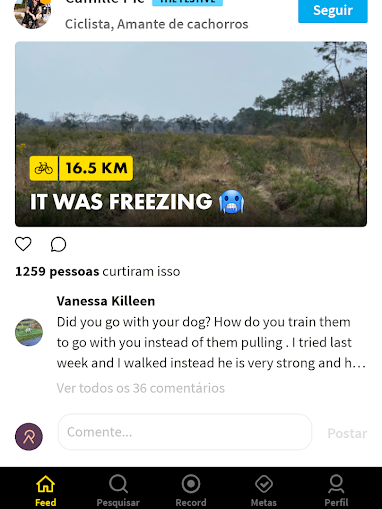This screenshot has width=382, height=509.
Task: Tap the Postar button
Action: pos(347,433)
